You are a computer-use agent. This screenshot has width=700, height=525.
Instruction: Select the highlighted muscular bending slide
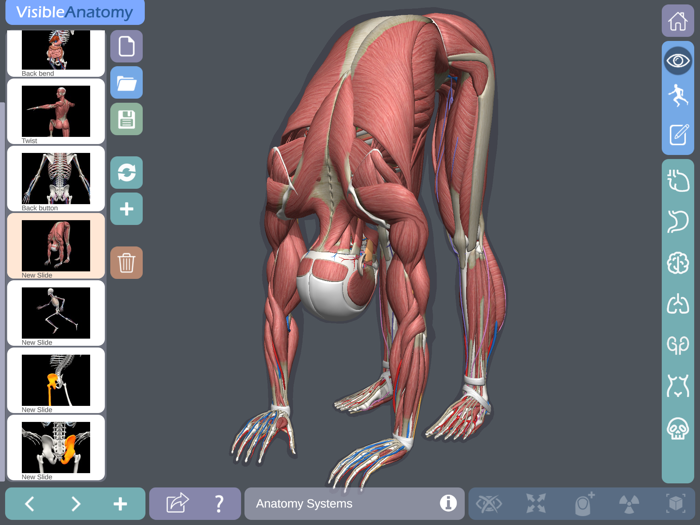56,246
